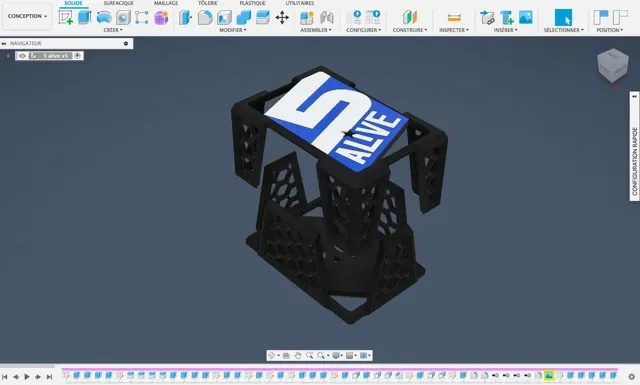Open the Configurer dropdown menu

(x=363, y=30)
